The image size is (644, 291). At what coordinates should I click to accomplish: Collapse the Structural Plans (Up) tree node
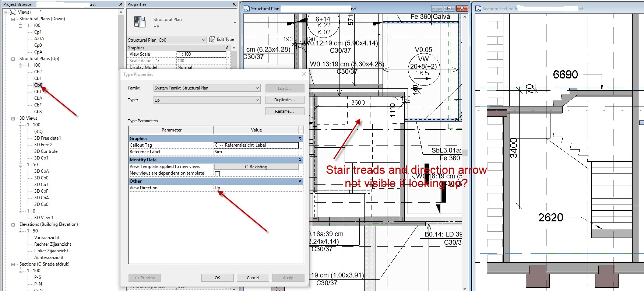click(13, 59)
